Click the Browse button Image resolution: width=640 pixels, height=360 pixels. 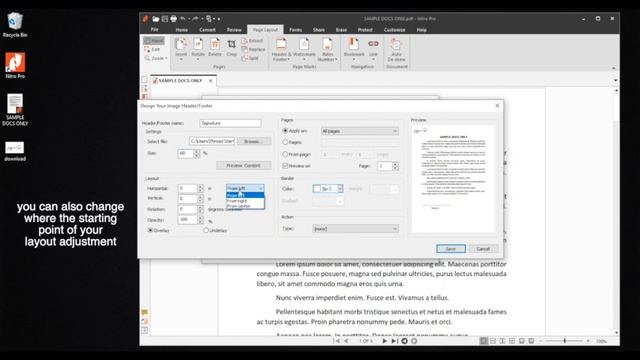(x=253, y=141)
